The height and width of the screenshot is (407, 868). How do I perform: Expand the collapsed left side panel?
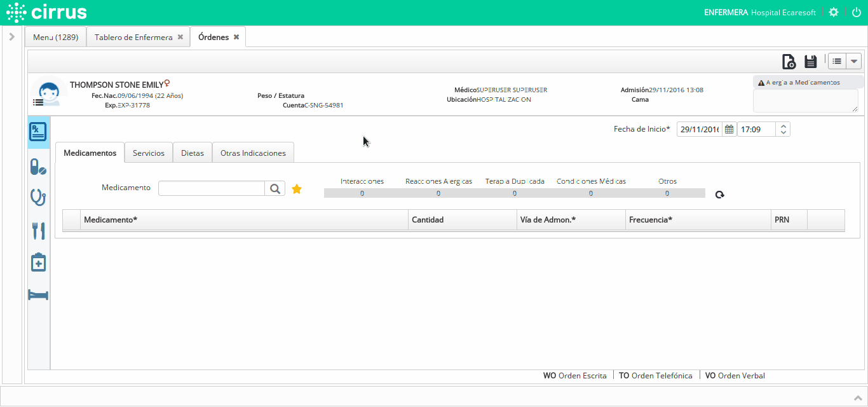pos(11,37)
